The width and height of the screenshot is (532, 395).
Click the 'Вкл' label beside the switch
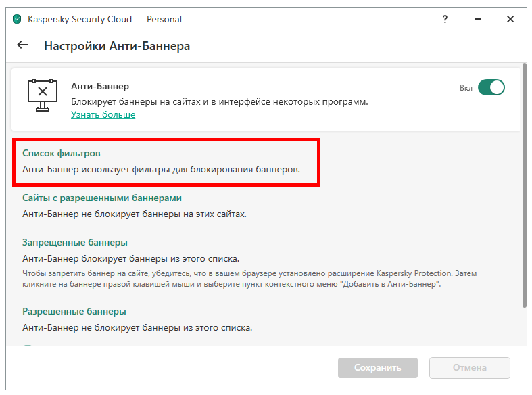(466, 88)
